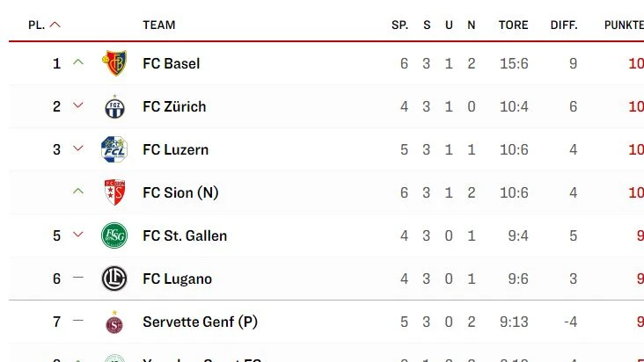Click the FC Sion club crest

[x=114, y=192]
